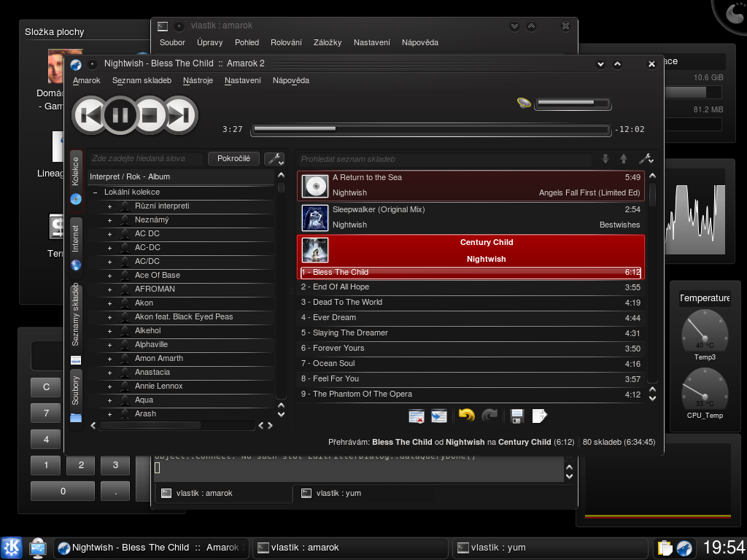Screen dimensions: 747x560
Task: Open collection filter wrench options
Action: coord(274,158)
